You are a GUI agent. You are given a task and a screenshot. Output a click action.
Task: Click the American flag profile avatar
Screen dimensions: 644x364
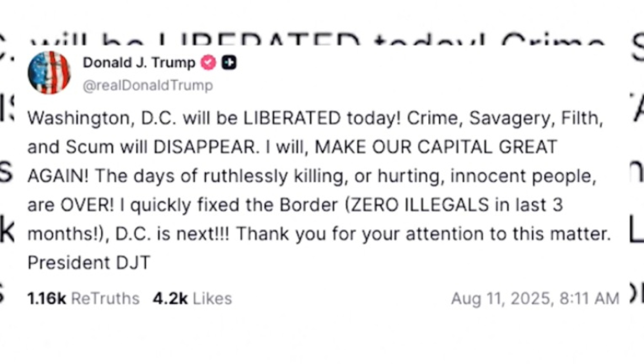[x=49, y=72]
